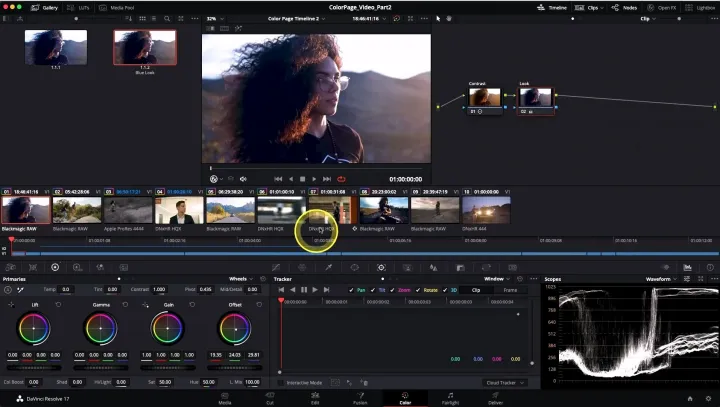The width and height of the screenshot is (720, 407).
Task: Switch to the Edit page
Action: pos(315,398)
